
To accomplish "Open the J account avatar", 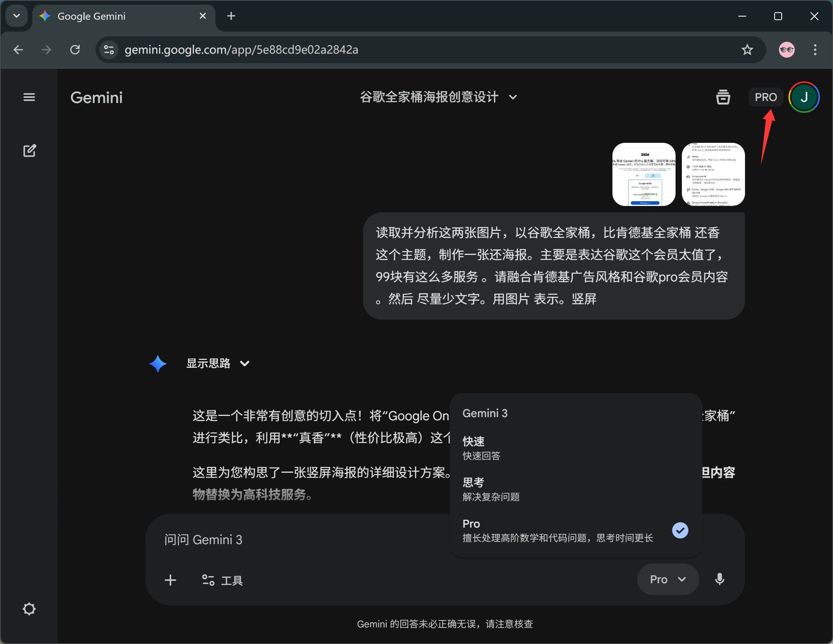I will pyautogui.click(x=804, y=97).
